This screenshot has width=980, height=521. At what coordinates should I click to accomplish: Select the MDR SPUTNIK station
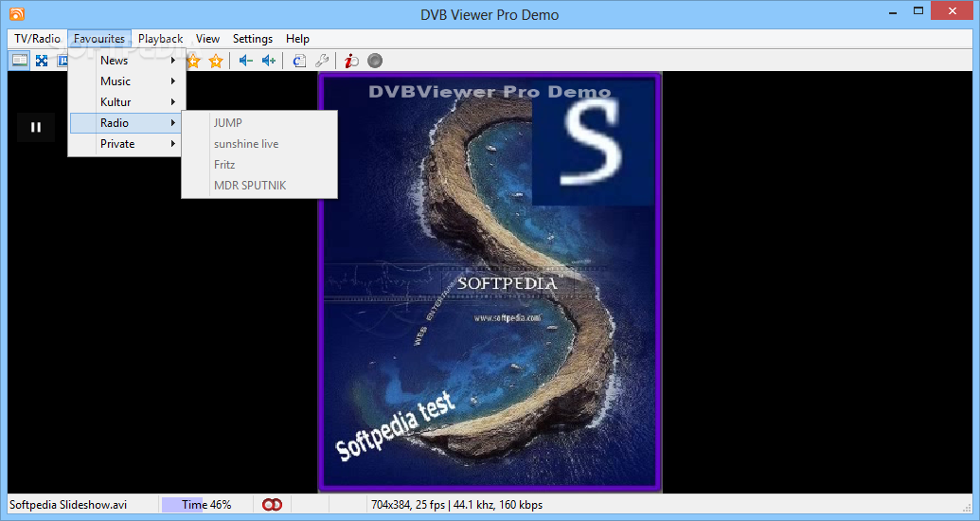pos(259,185)
